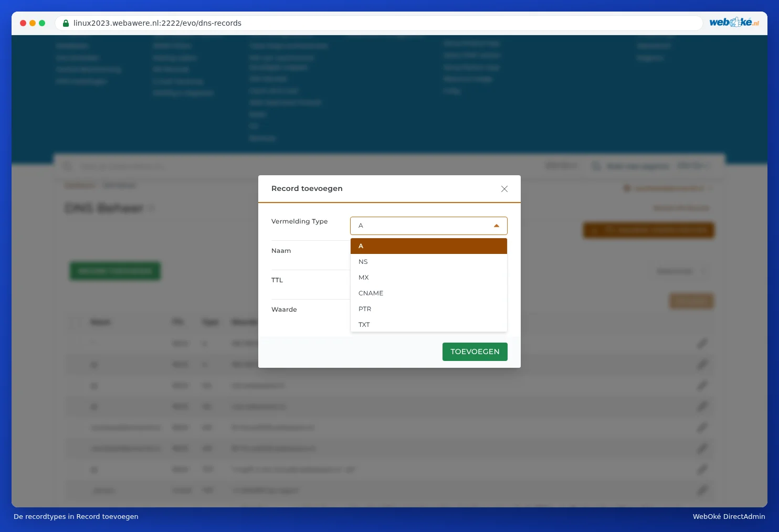Click the green TOEVOEGEN button

[475, 352]
